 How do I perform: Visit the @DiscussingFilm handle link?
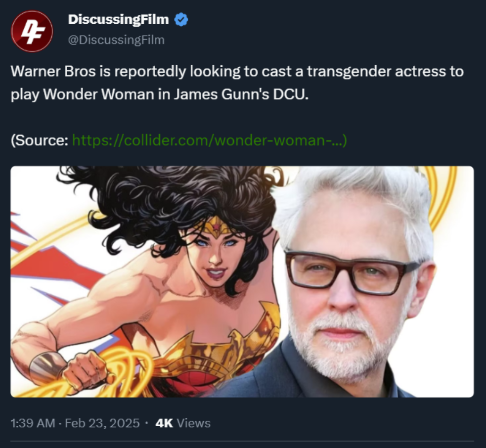[116, 40]
